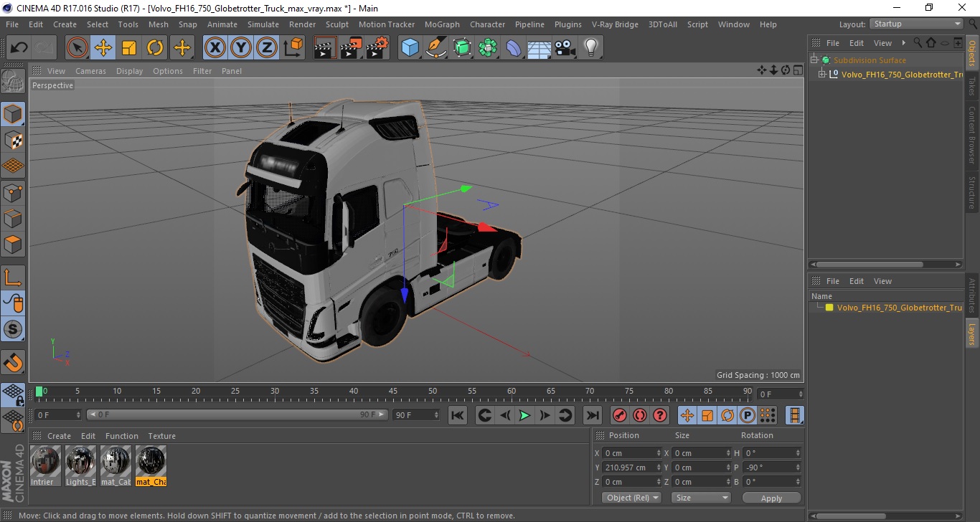Click the yellow layer color swatch
The width and height of the screenshot is (980, 522).
(829, 308)
